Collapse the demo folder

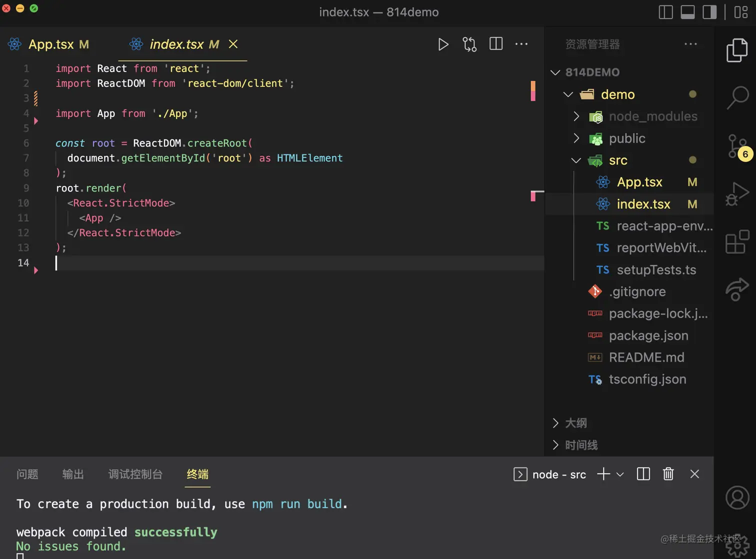coord(568,94)
